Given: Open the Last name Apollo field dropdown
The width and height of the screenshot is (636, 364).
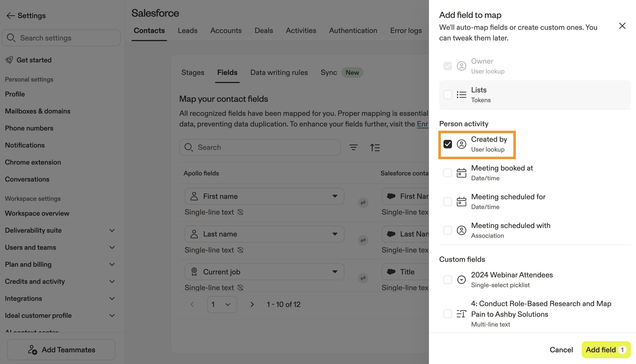Looking at the screenshot, I should tap(264, 234).
